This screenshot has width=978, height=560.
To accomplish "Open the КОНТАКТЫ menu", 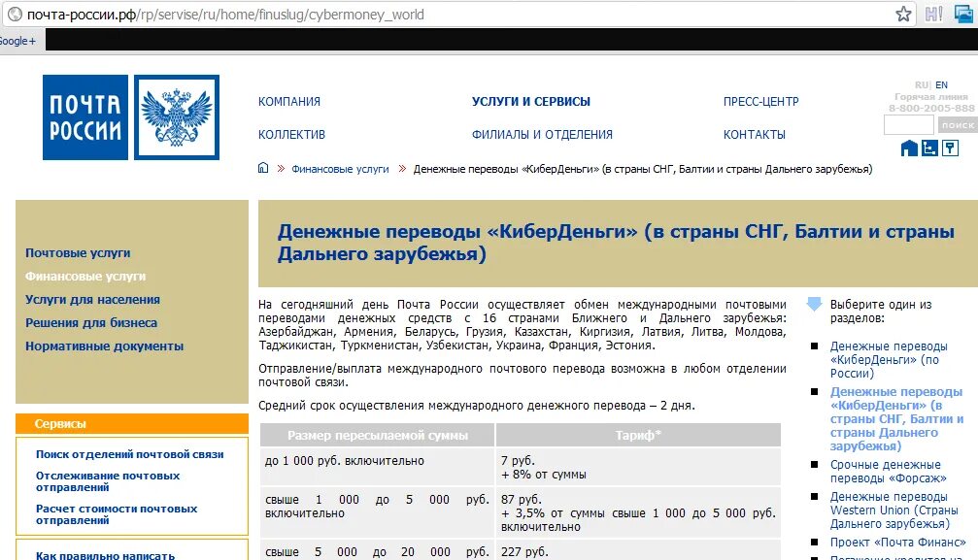I will pos(754,135).
